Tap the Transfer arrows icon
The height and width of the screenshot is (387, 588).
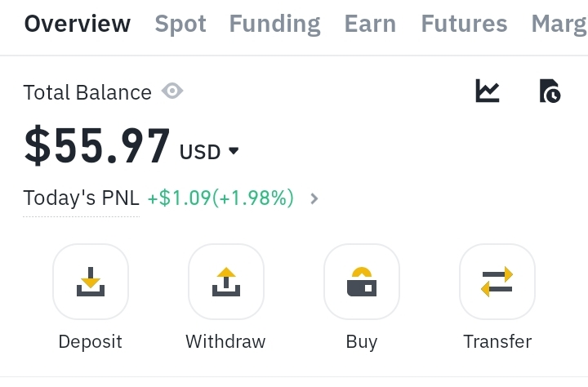click(x=497, y=281)
